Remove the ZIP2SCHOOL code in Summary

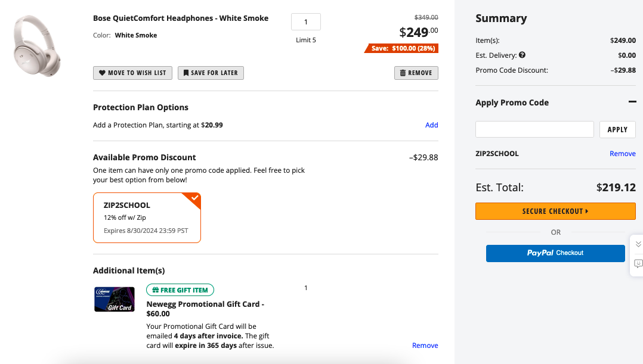622,154
